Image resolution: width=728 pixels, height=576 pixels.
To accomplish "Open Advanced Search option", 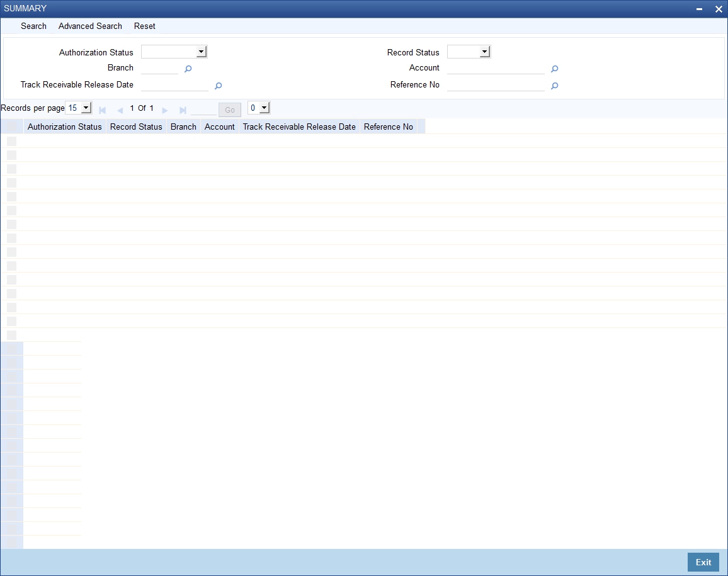I will point(90,26).
